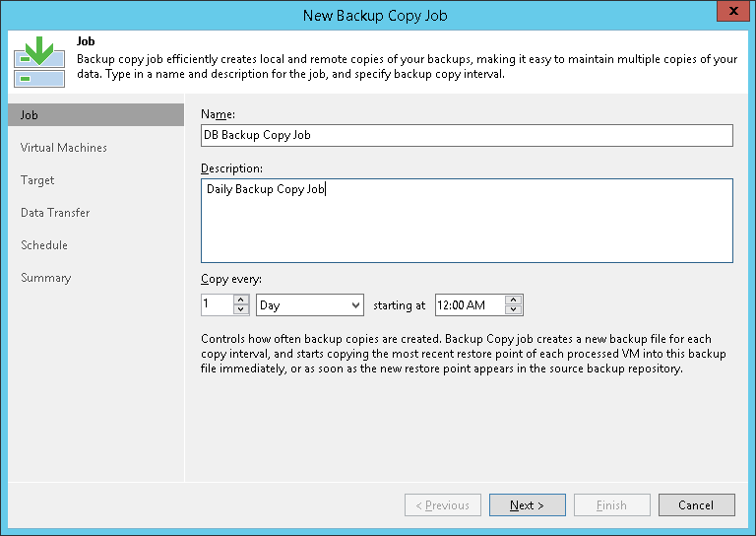Click the Previous button
756x536 pixels.
click(x=442, y=505)
